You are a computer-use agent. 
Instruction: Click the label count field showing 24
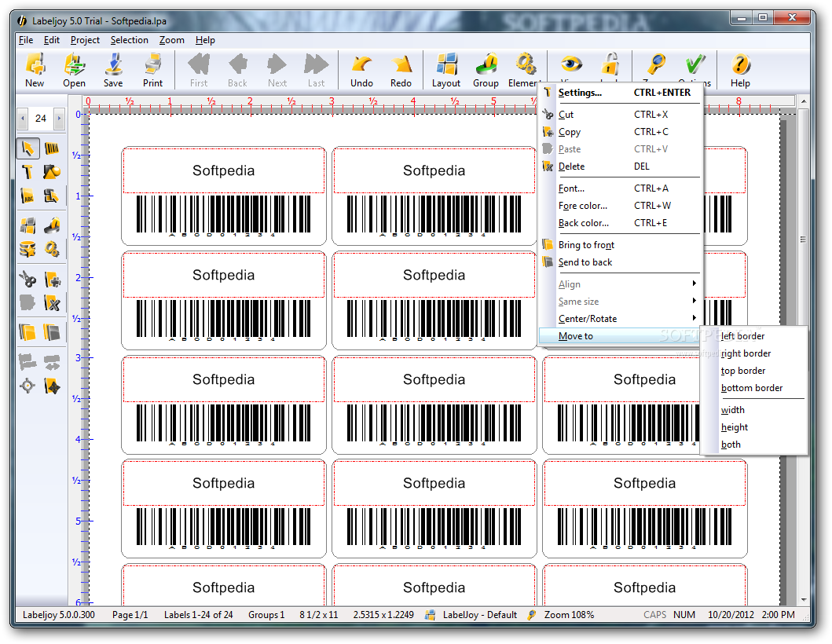(41, 119)
